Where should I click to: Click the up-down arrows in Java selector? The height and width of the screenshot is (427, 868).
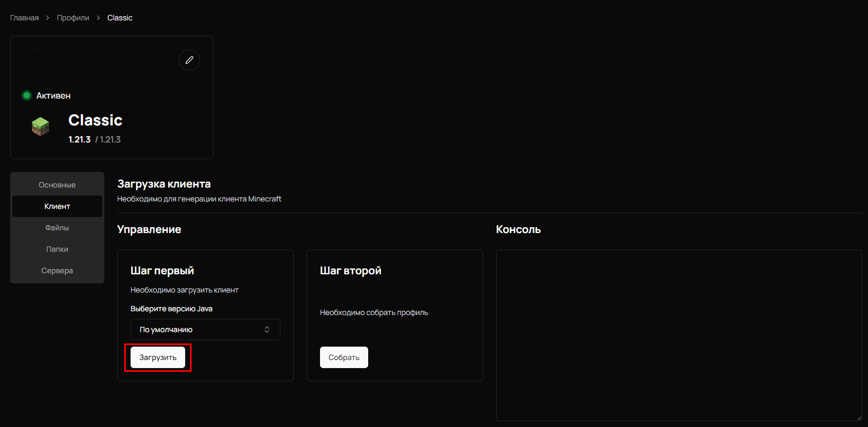coord(267,329)
